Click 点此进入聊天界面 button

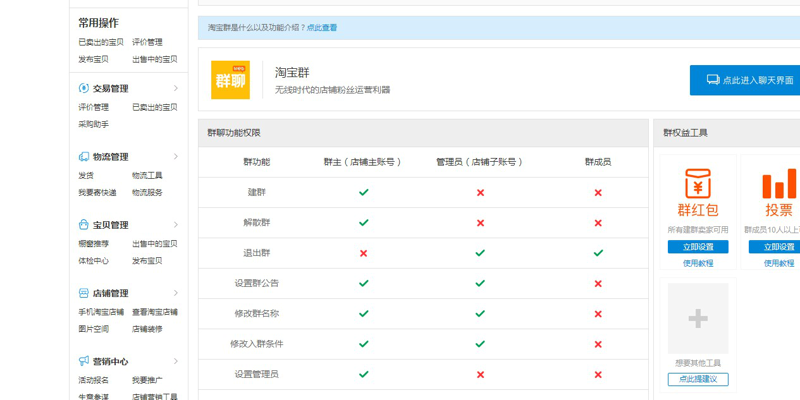coord(745,80)
